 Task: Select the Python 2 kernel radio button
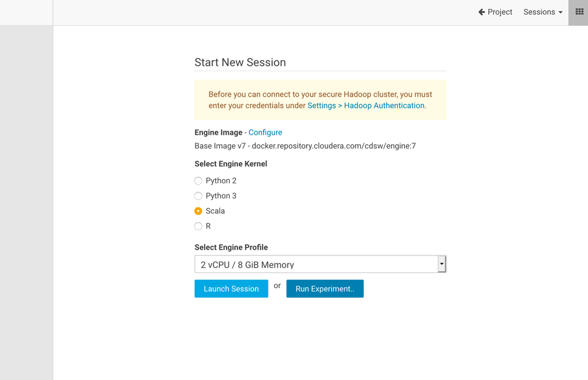pos(198,181)
